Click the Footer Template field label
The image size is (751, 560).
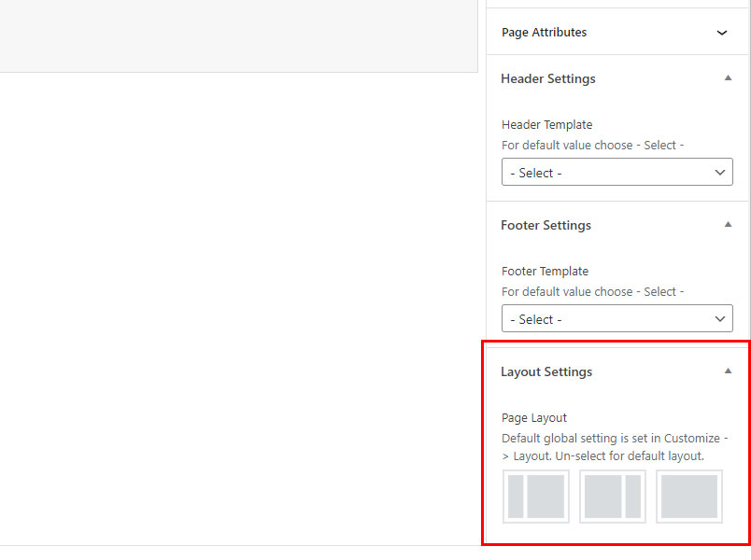[x=546, y=271]
